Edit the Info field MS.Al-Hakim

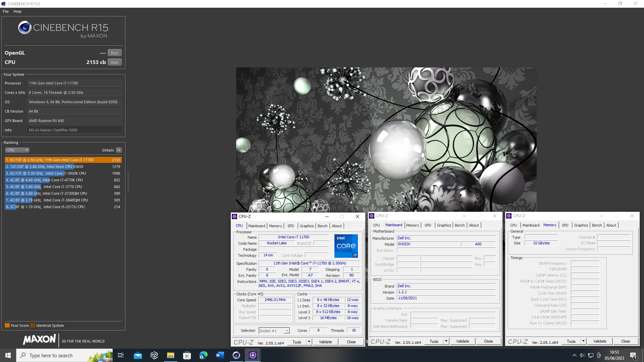(x=74, y=130)
